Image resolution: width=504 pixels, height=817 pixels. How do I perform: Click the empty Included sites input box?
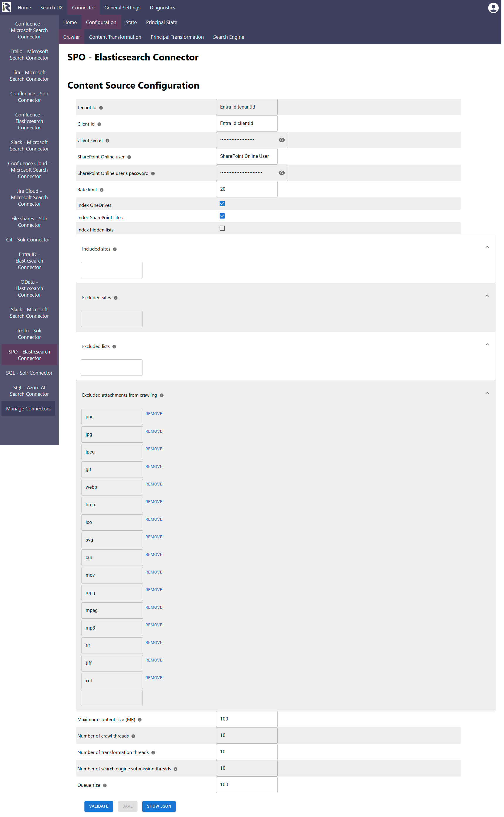(112, 270)
